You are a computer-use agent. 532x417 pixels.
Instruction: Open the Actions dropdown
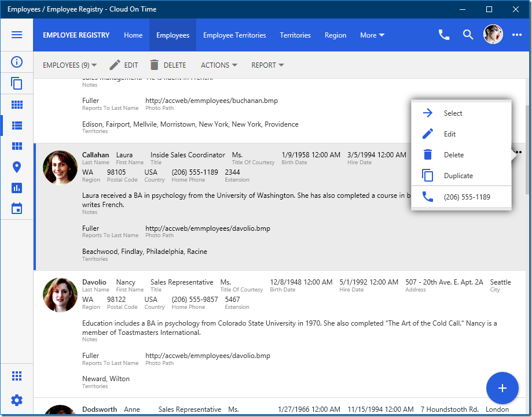(219, 65)
